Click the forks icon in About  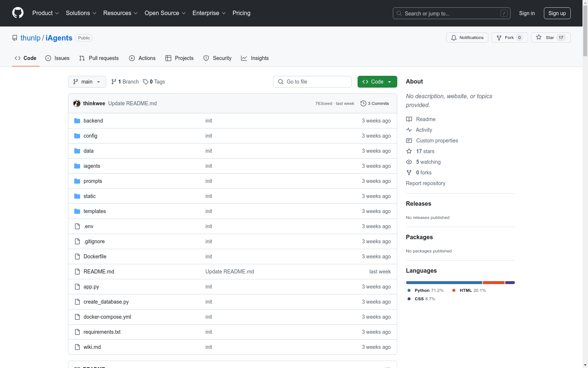point(409,173)
